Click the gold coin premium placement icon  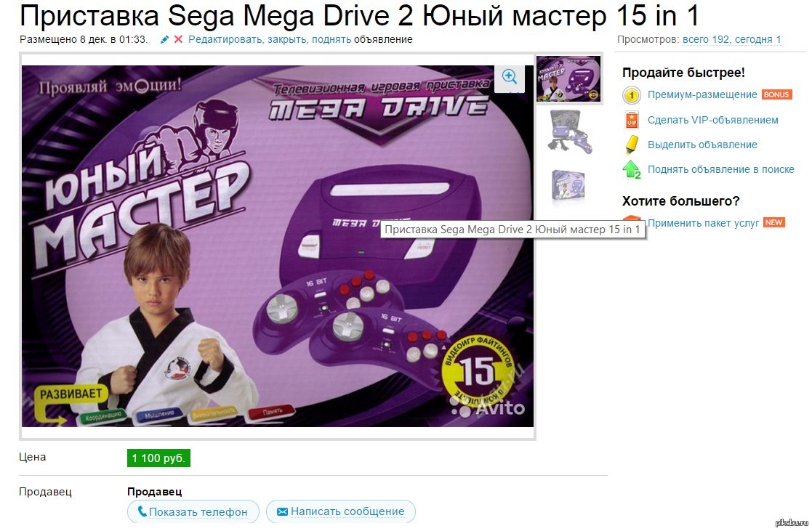(x=632, y=95)
